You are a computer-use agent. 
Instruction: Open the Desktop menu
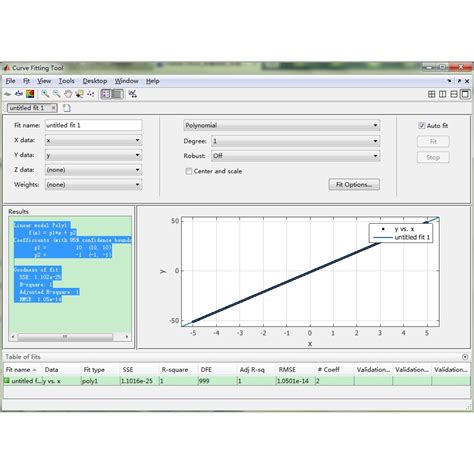click(x=95, y=81)
